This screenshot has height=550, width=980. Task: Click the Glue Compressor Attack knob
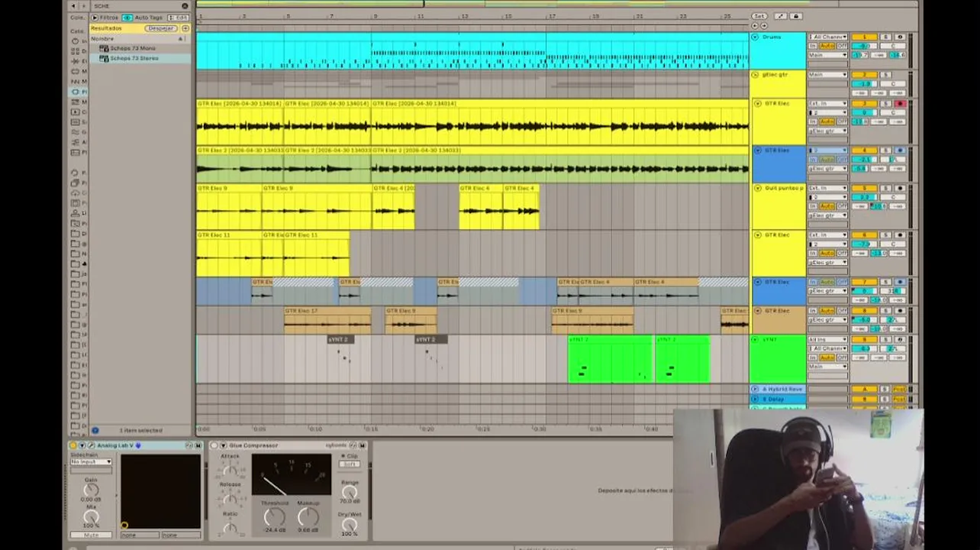pos(230,471)
